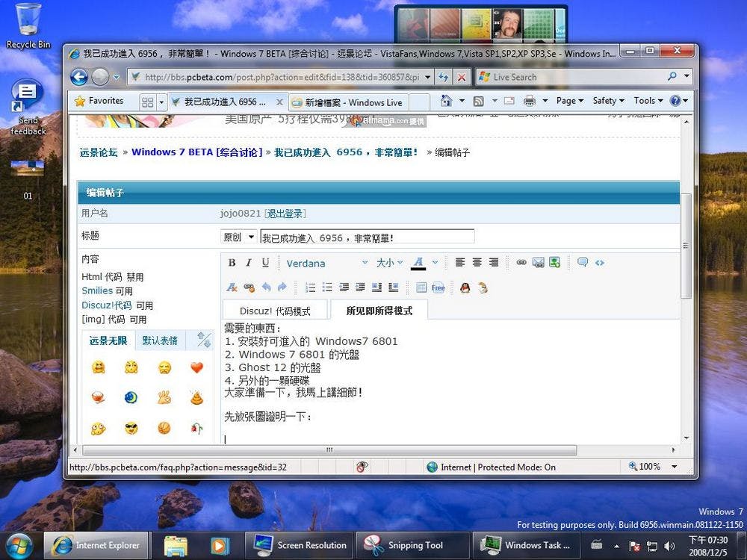Image resolution: width=747 pixels, height=560 pixels.
Task: Insert a quote using the speech bubble icon
Action: pyautogui.click(x=583, y=262)
